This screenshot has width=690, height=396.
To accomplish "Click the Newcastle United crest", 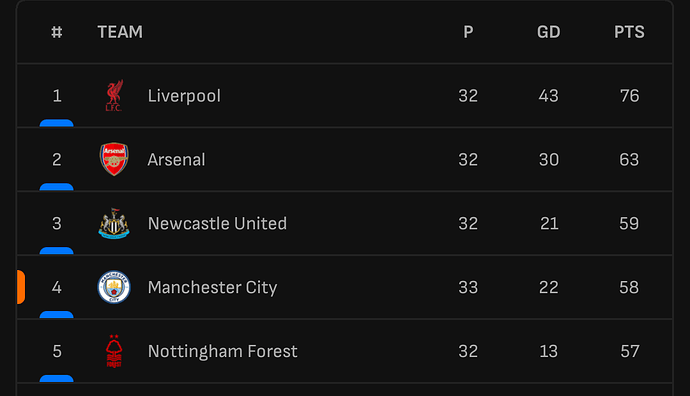I will pos(114,224).
